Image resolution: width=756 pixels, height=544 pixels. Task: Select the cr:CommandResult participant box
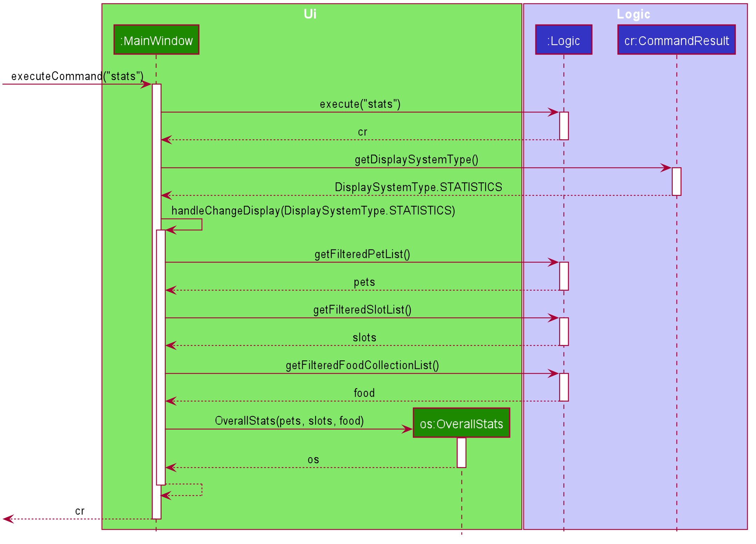676,40
